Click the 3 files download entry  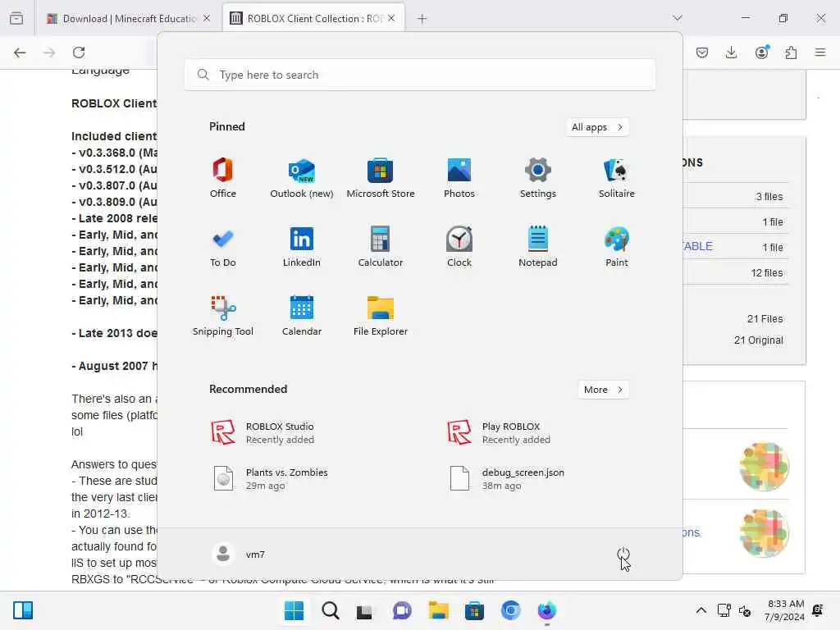pyautogui.click(x=769, y=197)
